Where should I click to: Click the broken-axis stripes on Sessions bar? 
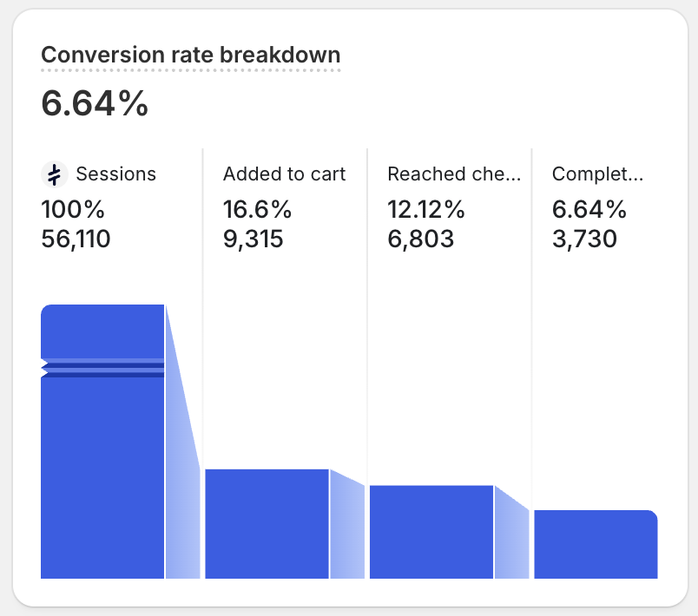(x=102, y=368)
